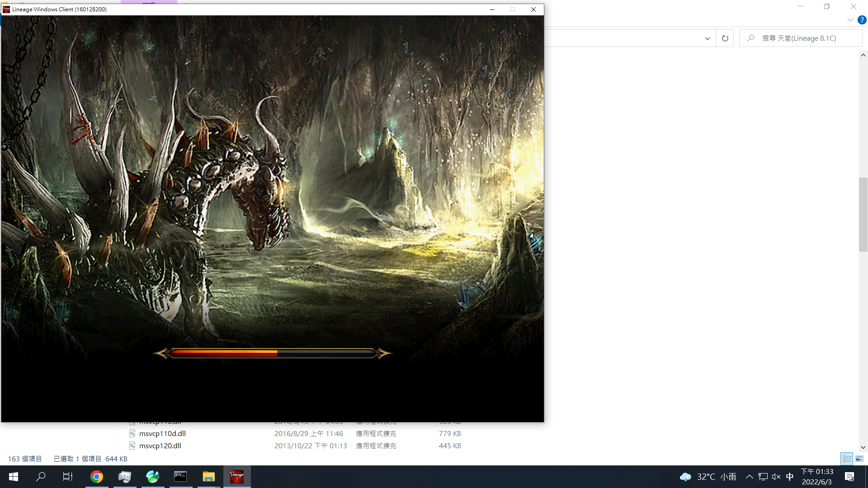
Task: Open the weather widget showing 32°C
Action: [x=708, y=477]
